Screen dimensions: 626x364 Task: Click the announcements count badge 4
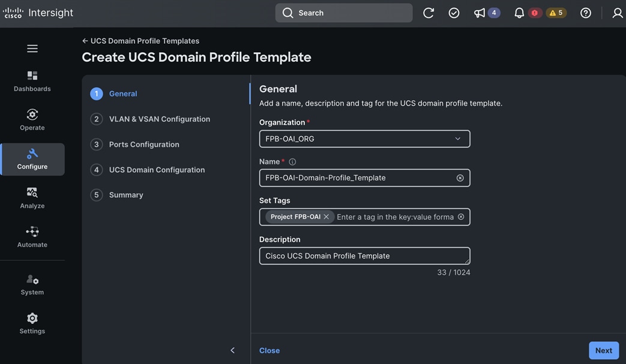click(494, 13)
